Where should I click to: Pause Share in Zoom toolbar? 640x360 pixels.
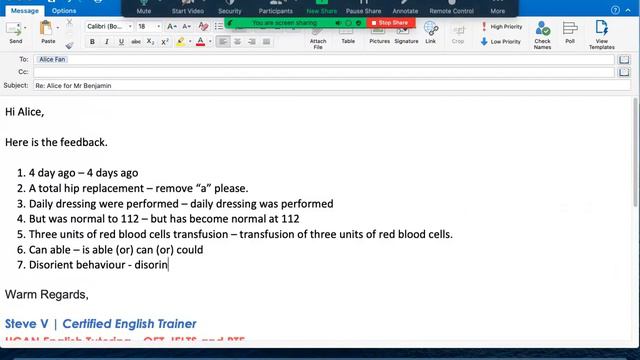pos(364,8)
